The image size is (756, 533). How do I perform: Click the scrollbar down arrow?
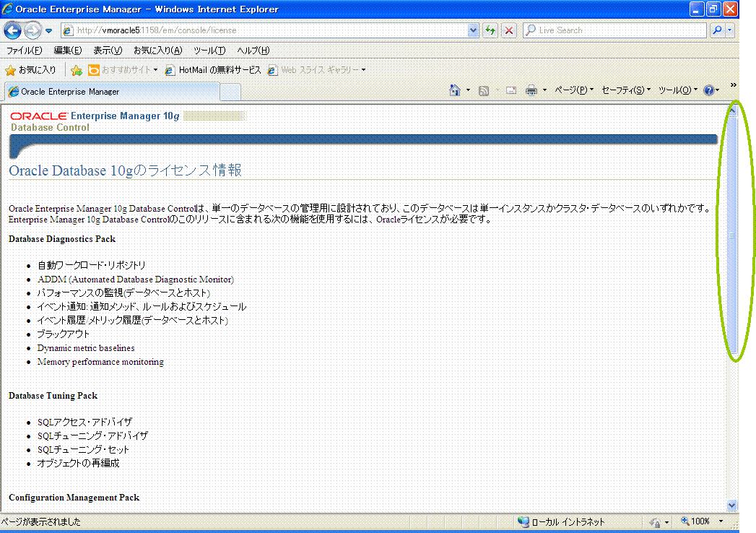732,505
